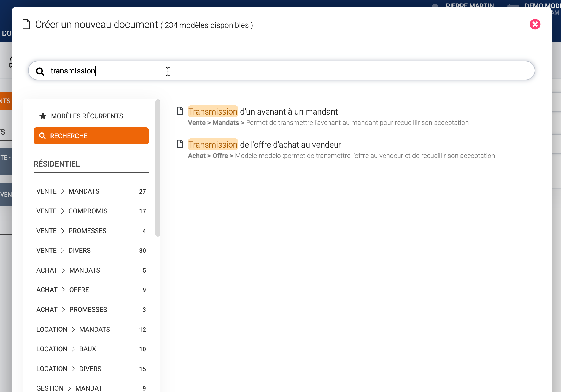This screenshot has height=392, width=561.
Task: Select the Achat Promesses category
Action: [x=91, y=310]
